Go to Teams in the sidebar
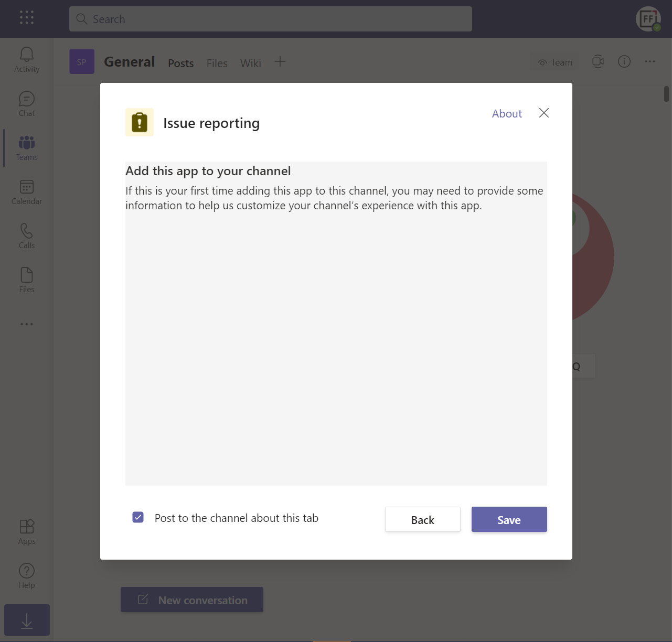Image resolution: width=672 pixels, height=642 pixels. click(27, 148)
